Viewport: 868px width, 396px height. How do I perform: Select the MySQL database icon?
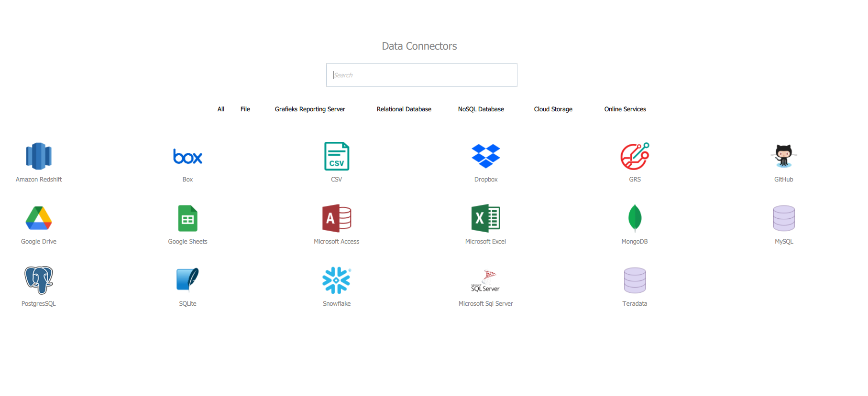784,218
